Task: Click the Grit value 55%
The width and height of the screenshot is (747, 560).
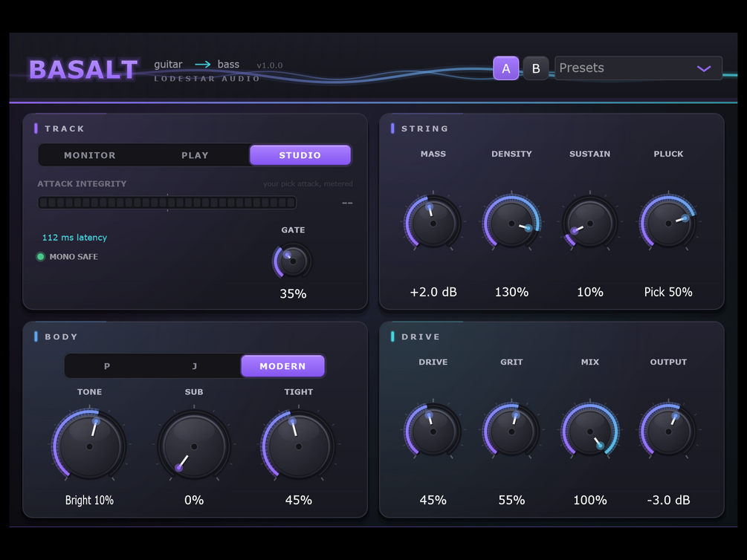Action: [x=511, y=500]
